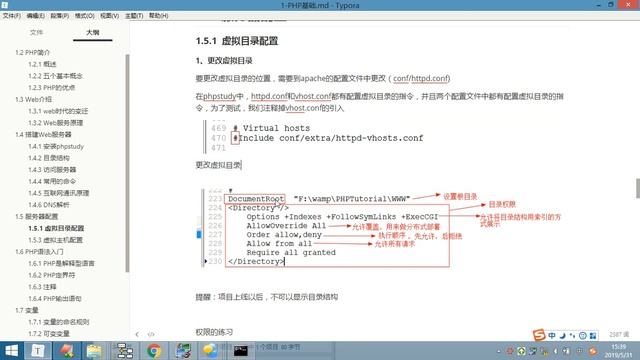This screenshot has width=640, height=360.
Task: Show hidden system tray icons arrow
Action: tap(499, 351)
